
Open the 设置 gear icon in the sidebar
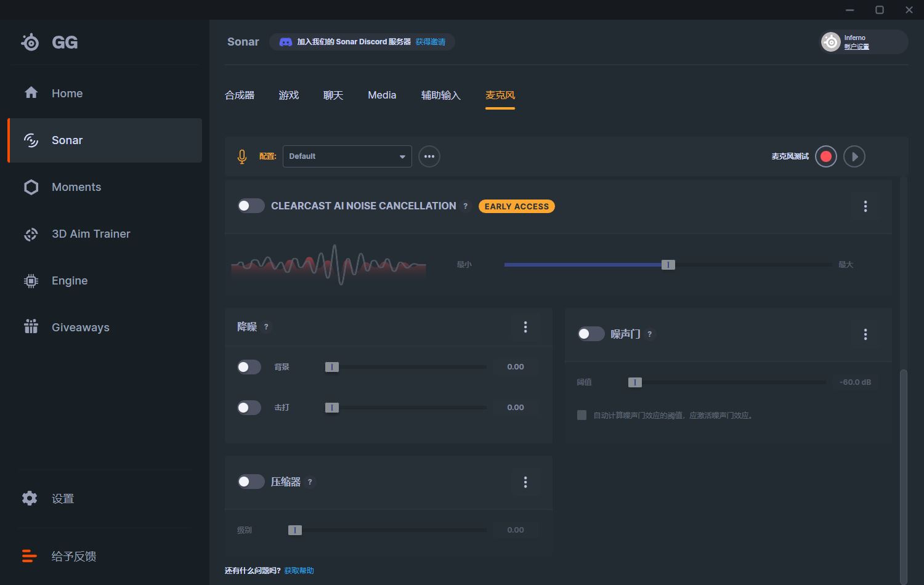tap(30, 498)
